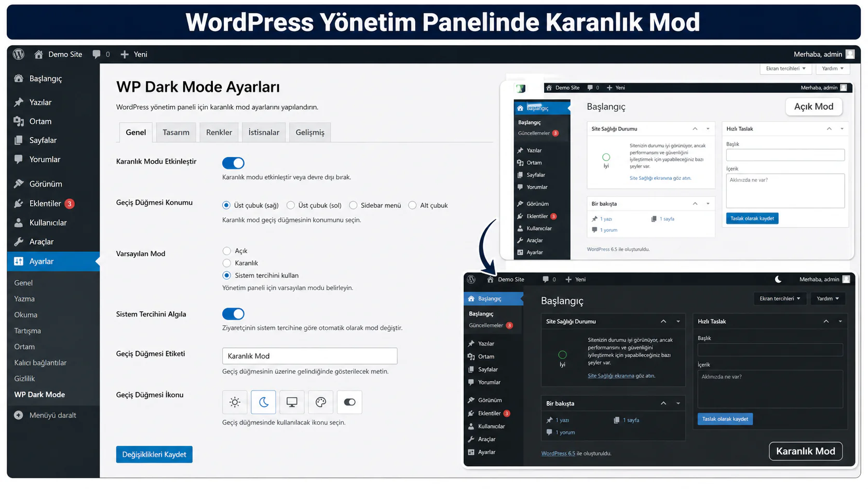Select Sidebar menü position

(x=353, y=205)
